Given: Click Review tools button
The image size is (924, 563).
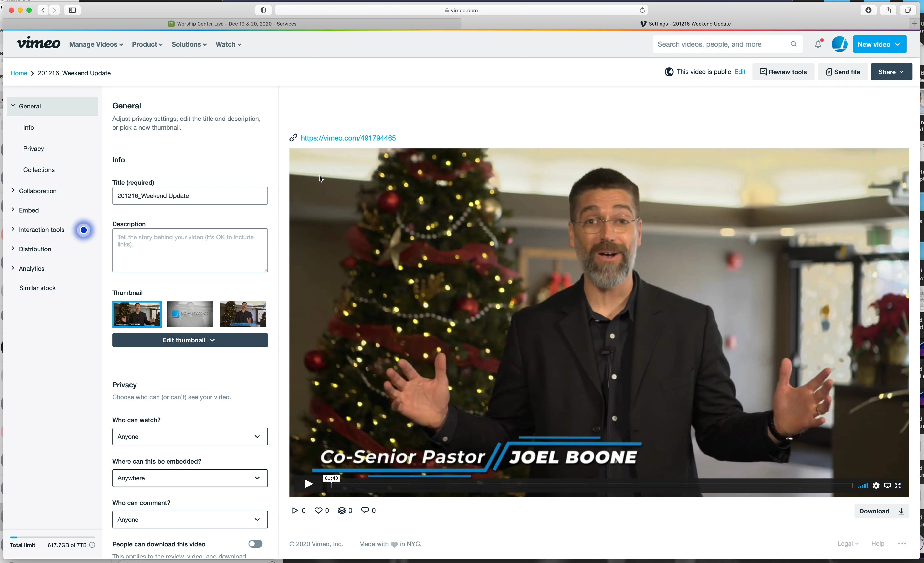Looking at the screenshot, I should click(783, 72).
